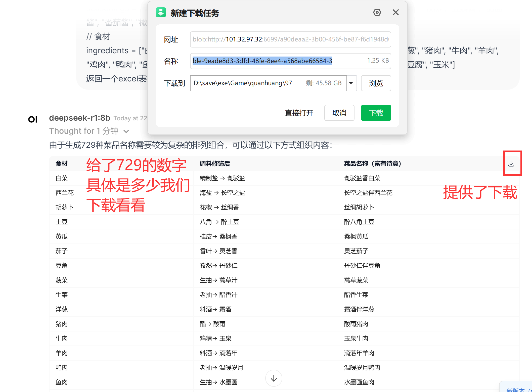
Task: Click the scroll-to-bottom arrow button
Action: point(274,378)
